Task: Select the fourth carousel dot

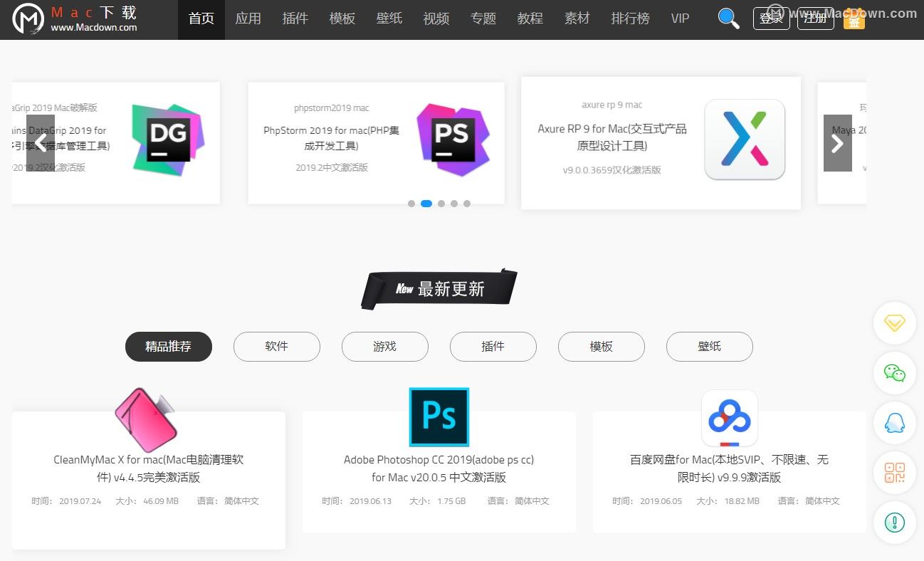Action: click(454, 204)
